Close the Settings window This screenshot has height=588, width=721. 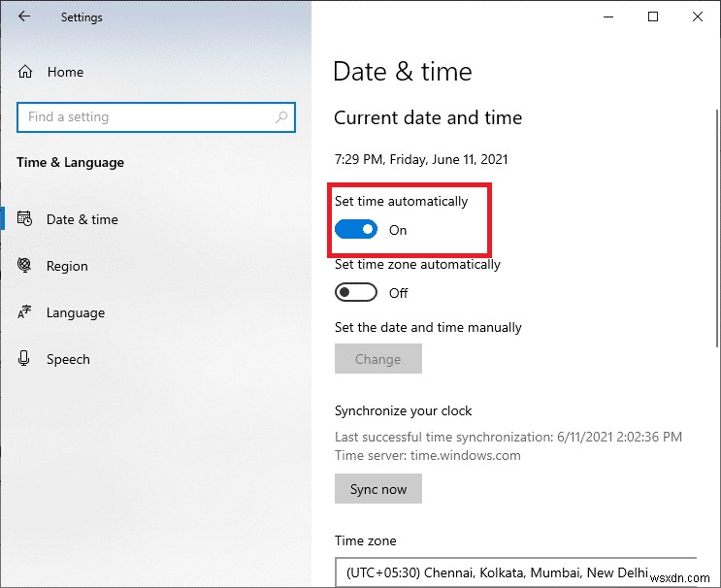tap(698, 17)
